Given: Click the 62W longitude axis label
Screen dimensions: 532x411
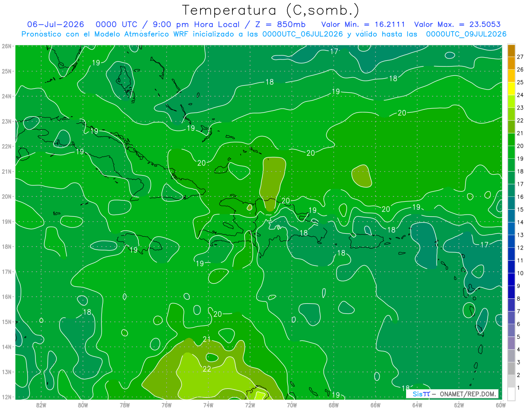Looking at the screenshot, I should tap(458, 405).
